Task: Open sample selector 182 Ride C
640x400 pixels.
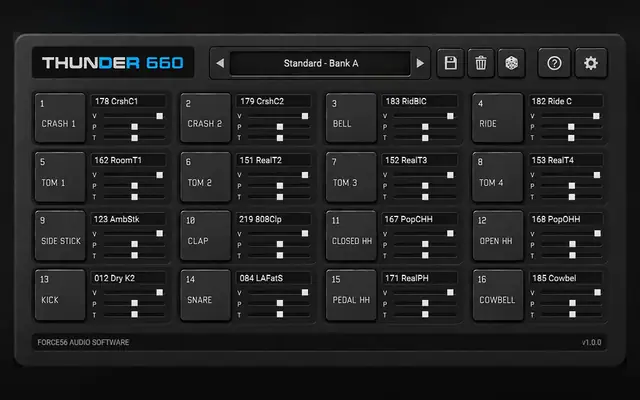Action: pos(566,101)
